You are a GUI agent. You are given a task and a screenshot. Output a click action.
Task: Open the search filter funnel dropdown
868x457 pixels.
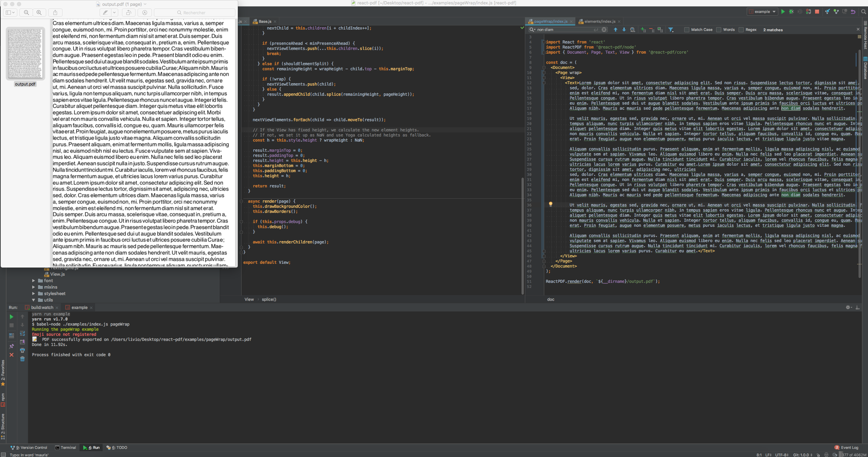[671, 30]
